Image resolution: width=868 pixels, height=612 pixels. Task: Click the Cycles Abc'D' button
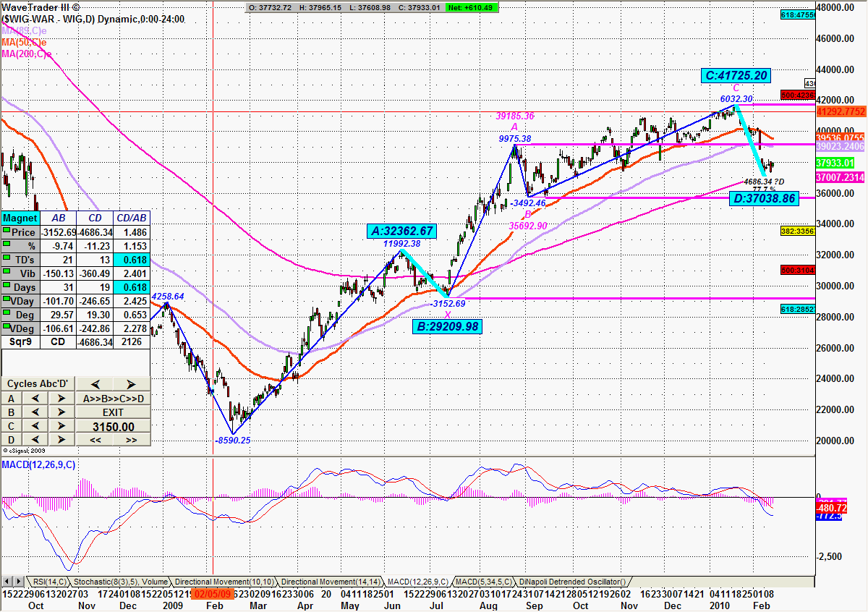38,384
